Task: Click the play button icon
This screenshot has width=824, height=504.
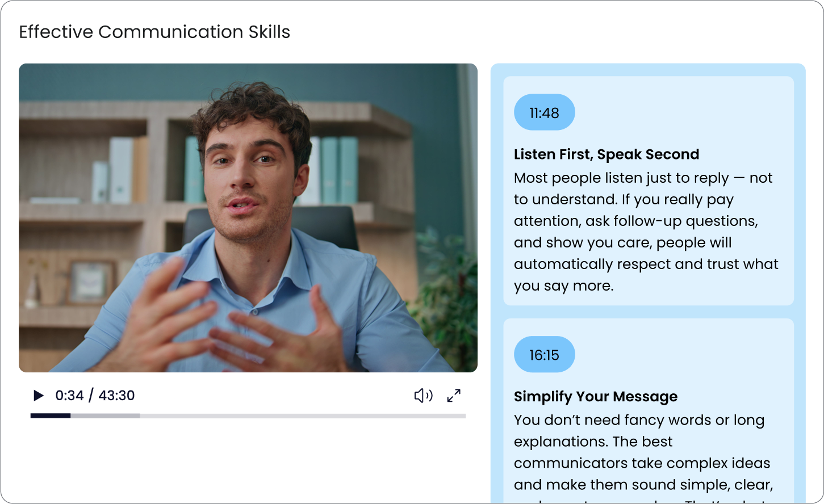Action: tap(39, 396)
